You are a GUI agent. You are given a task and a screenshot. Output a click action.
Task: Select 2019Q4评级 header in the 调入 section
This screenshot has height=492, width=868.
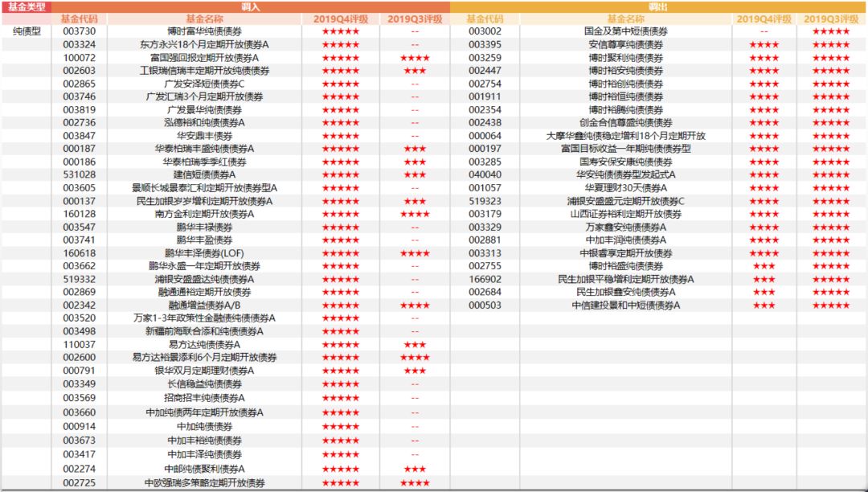coord(341,19)
